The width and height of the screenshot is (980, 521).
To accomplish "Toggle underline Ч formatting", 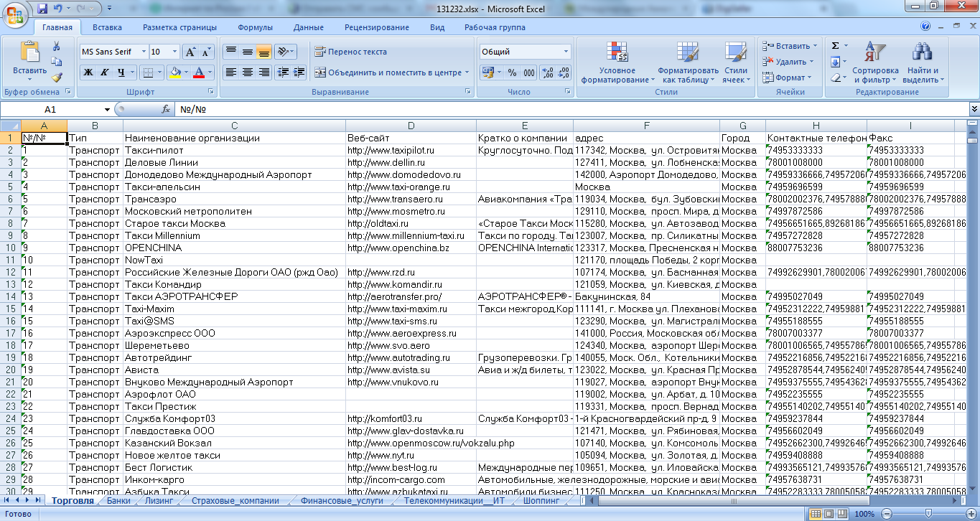I will (x=121, y=72).
